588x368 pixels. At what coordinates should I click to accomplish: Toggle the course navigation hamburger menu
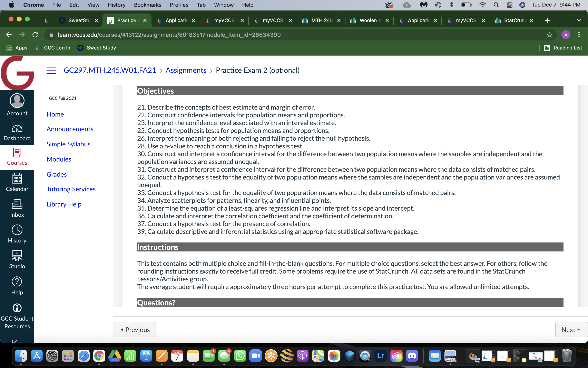[51, 71]
